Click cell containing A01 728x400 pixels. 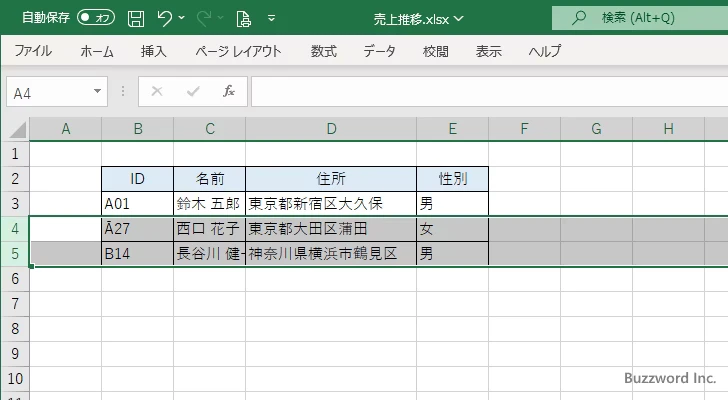pos(137,204)
